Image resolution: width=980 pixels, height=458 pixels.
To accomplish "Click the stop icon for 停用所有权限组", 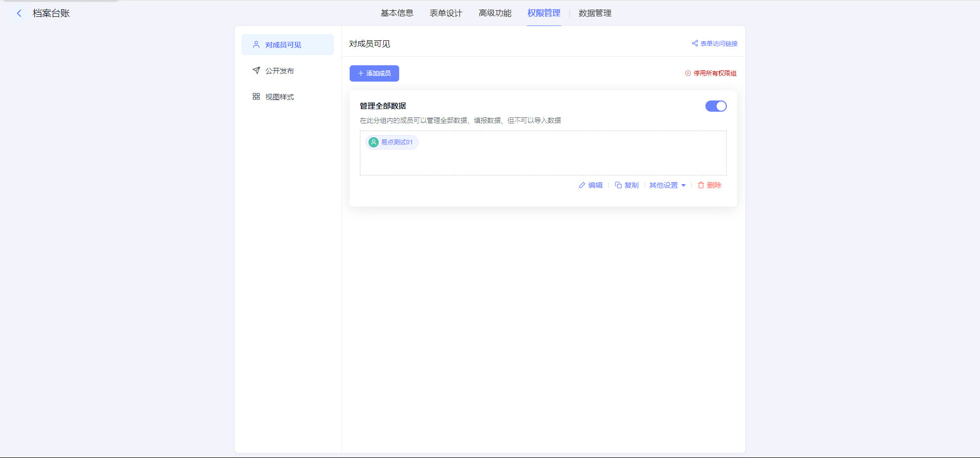I will click(688, 73).
